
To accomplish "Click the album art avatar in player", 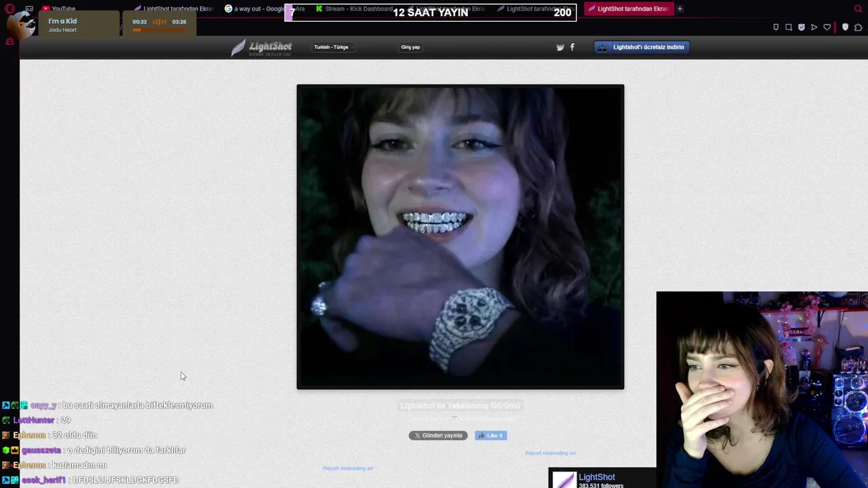I will point(20,24).
